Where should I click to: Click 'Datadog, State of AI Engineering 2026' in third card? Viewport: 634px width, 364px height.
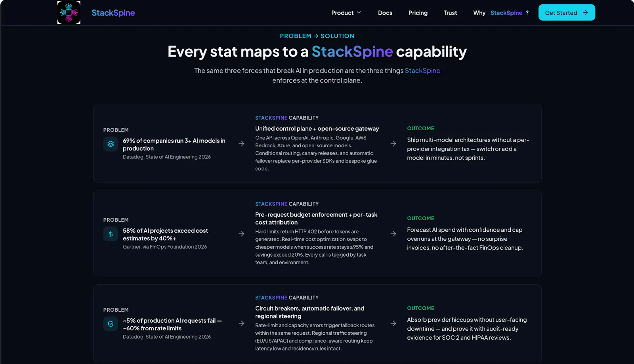[x=167, y=337]
